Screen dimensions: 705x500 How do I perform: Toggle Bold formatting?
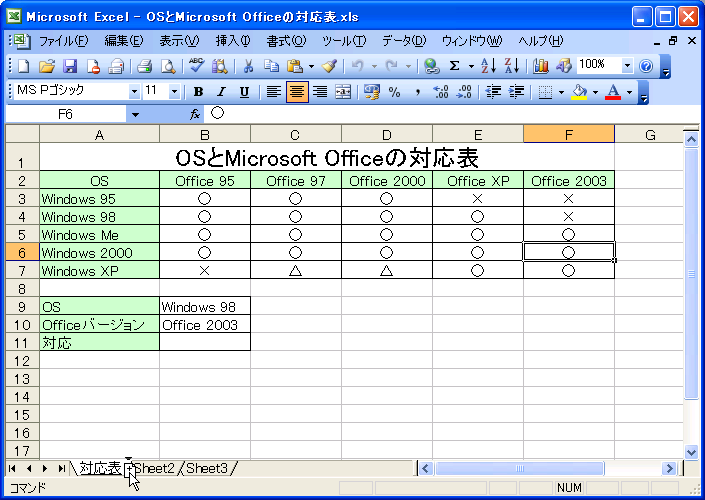coord(198,92)
